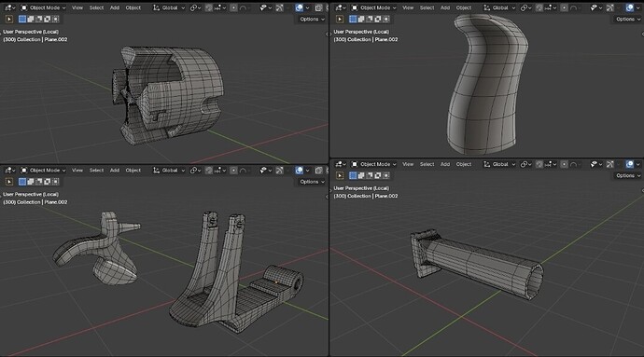This screenshot has height=357, width=644.
Task: Click the View menu in bottom-right viewport
Action: pyautogui.click(x=408, y=164)
